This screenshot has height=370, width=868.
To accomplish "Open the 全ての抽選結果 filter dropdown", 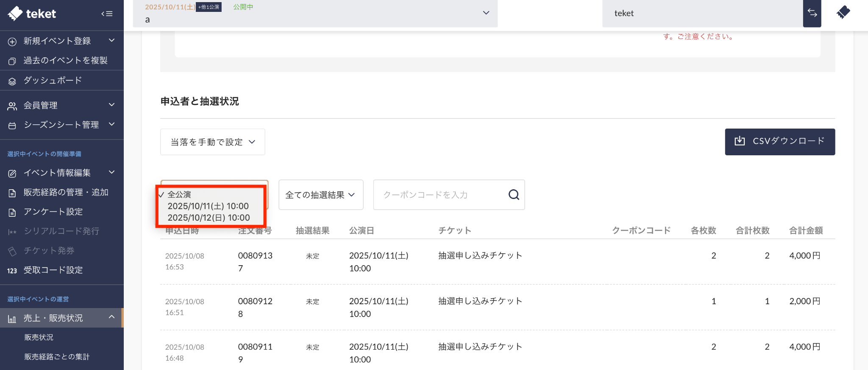I will 320,195.
